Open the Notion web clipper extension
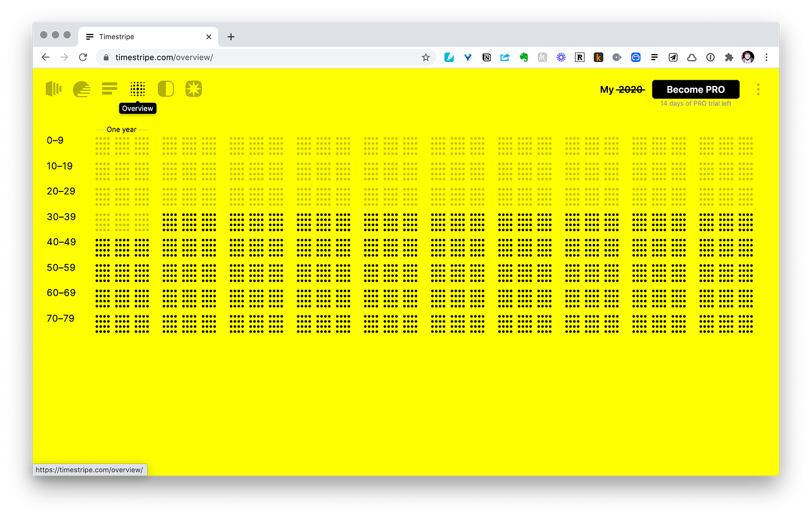The width and height of the screenshot is (812, 519). coord(486,57)
